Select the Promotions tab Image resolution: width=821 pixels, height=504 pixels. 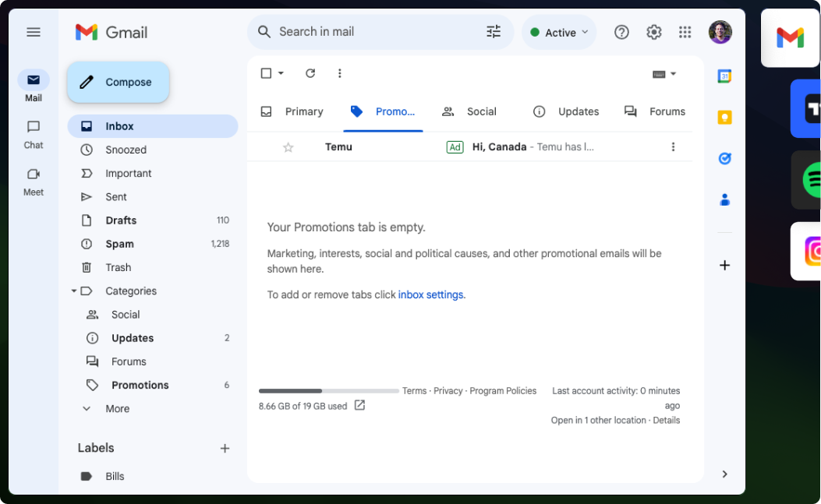pos(384,111)
